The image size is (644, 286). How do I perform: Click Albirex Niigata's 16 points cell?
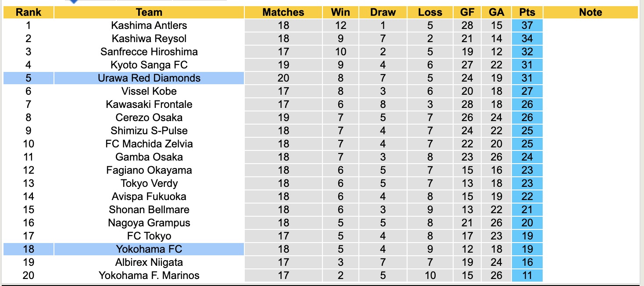click(527, 262)
